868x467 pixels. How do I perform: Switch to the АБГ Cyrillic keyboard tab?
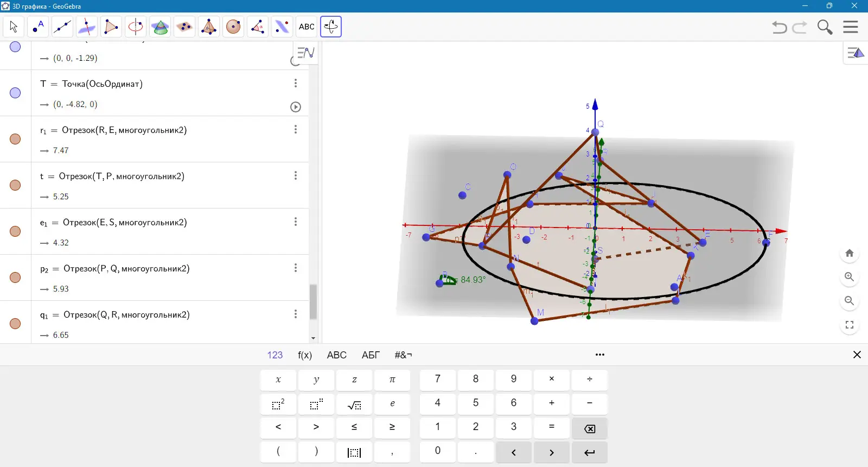(x=371, y=355)
